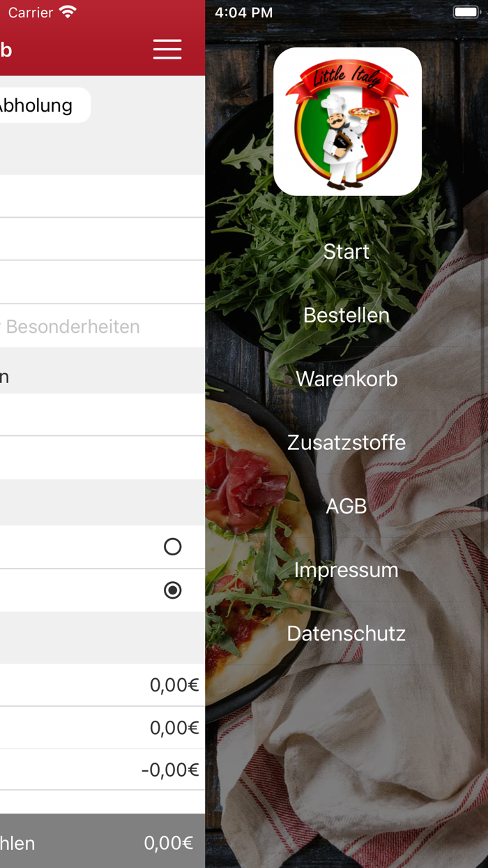Tap the grey checkout bar showing 0,00€
Viewport: 488px width, 868px height.
[102, 841]
